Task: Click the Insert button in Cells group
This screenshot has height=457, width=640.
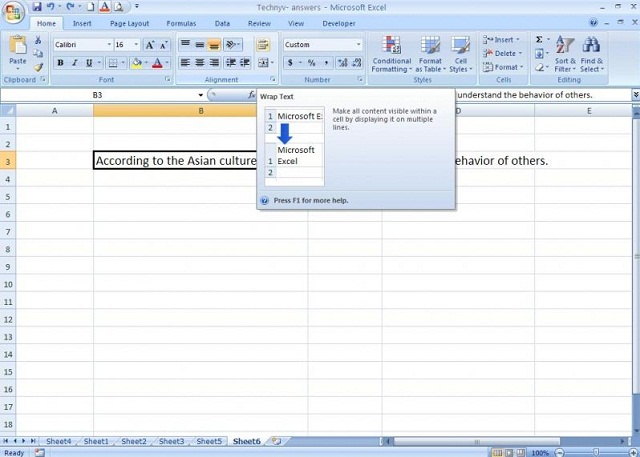Action: pos(505,40)
